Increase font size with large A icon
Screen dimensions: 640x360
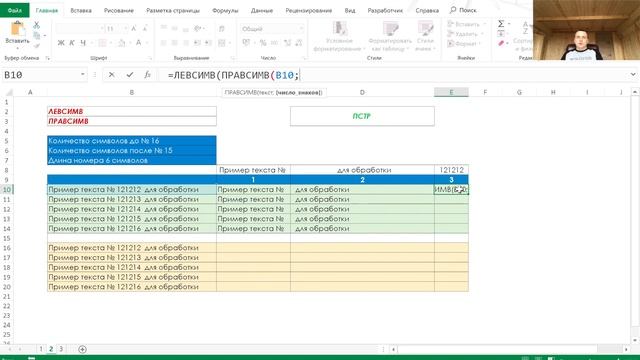pos(133,29)
